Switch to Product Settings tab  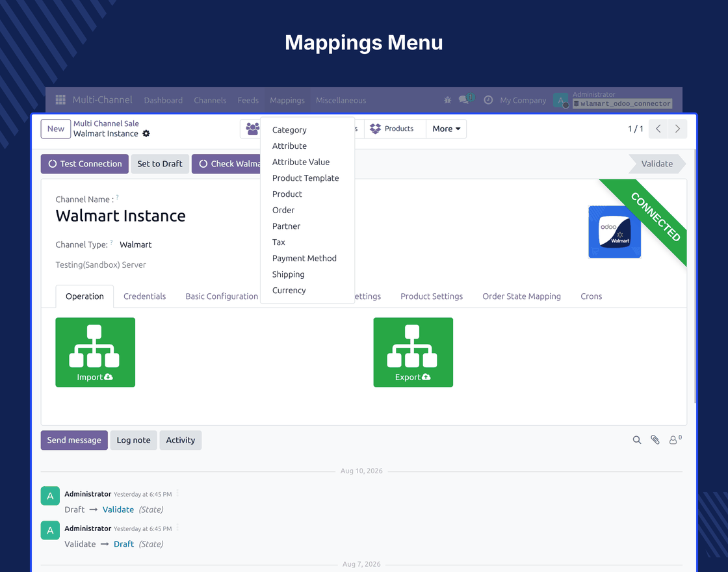pos(432,296)
